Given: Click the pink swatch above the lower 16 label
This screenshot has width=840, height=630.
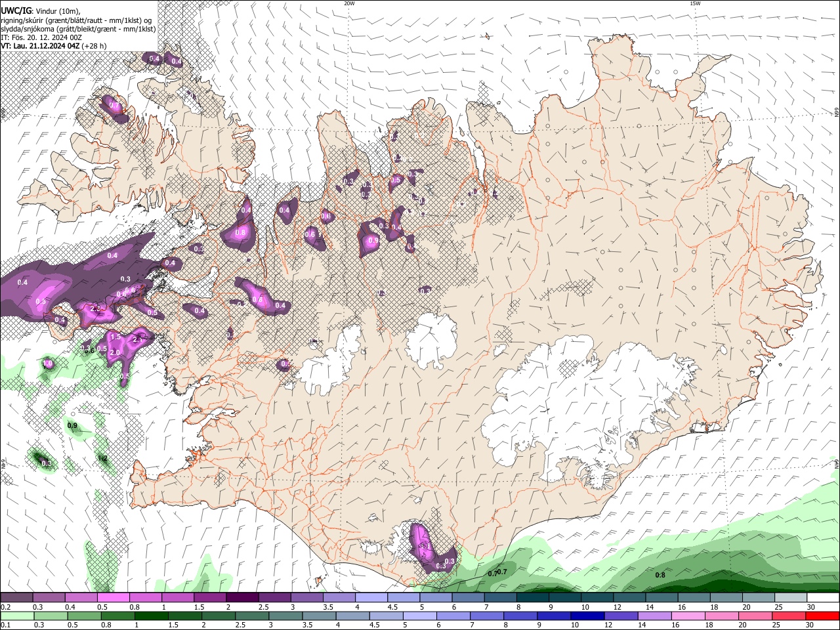Looking at the screenshot, I should point(688,616).
